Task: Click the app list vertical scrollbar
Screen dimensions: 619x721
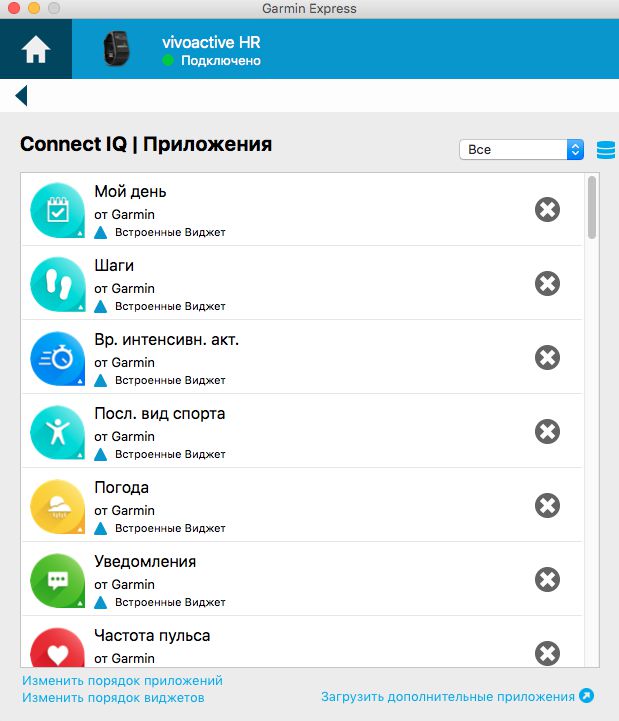Action: [592, 207]
